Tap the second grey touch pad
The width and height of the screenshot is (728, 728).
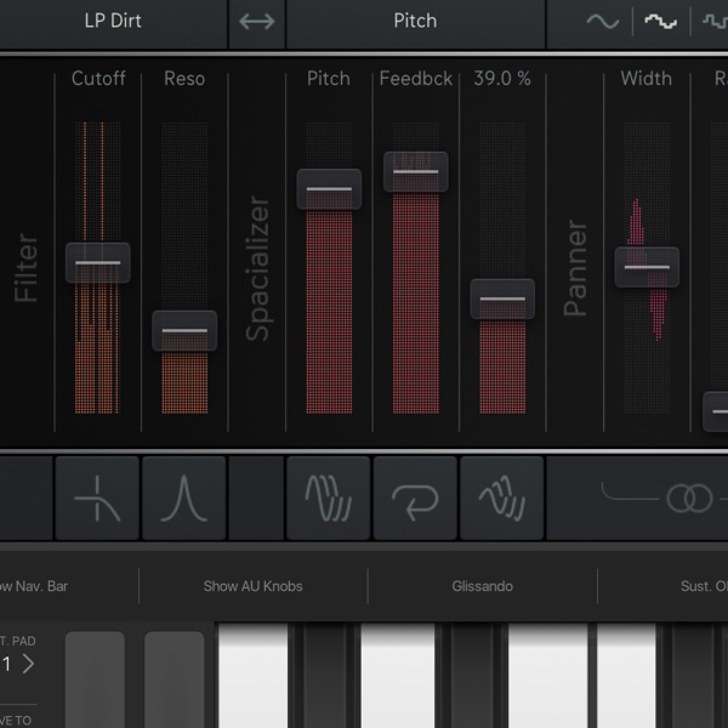[x=174, y=679]
